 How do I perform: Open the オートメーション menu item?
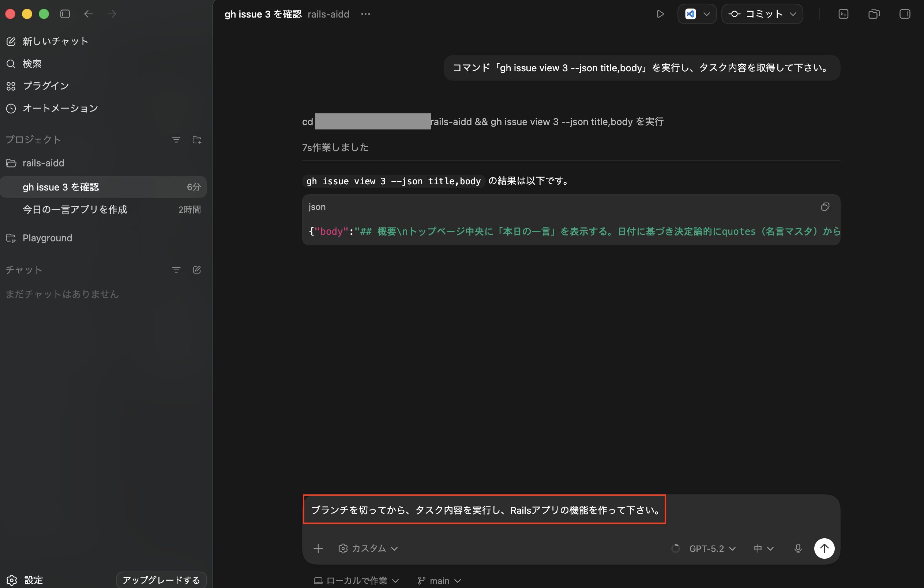[x=60, y=108]
